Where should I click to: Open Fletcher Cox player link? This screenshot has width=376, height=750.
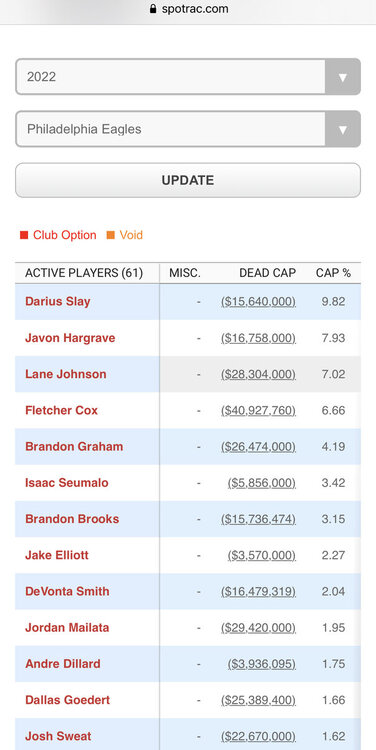[x=62, y=410]
